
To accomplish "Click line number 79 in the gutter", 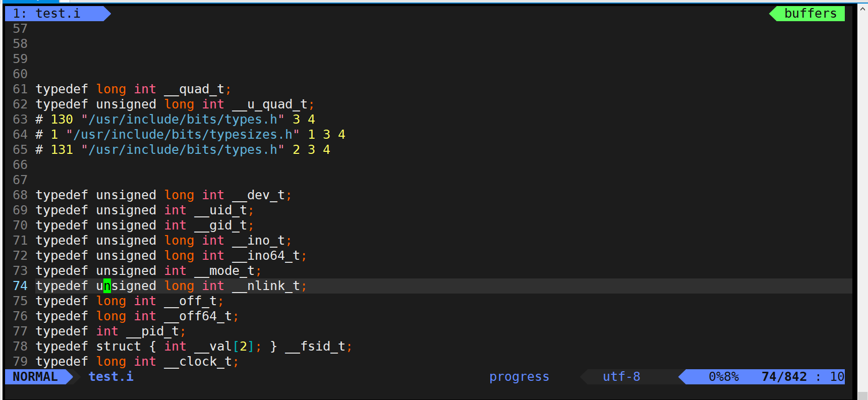I will [20, 362].
